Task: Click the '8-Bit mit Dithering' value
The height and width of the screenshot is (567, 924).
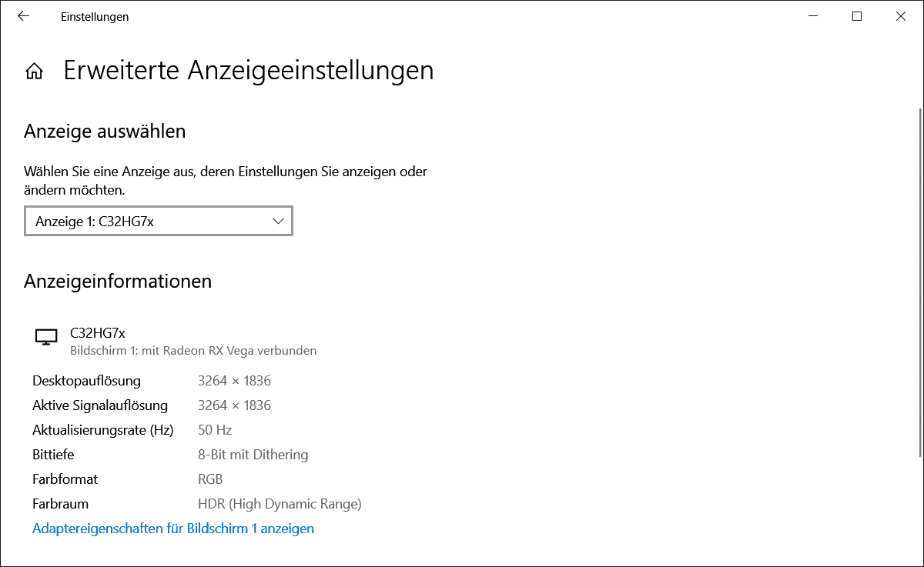Action: (x=253, y=455)
